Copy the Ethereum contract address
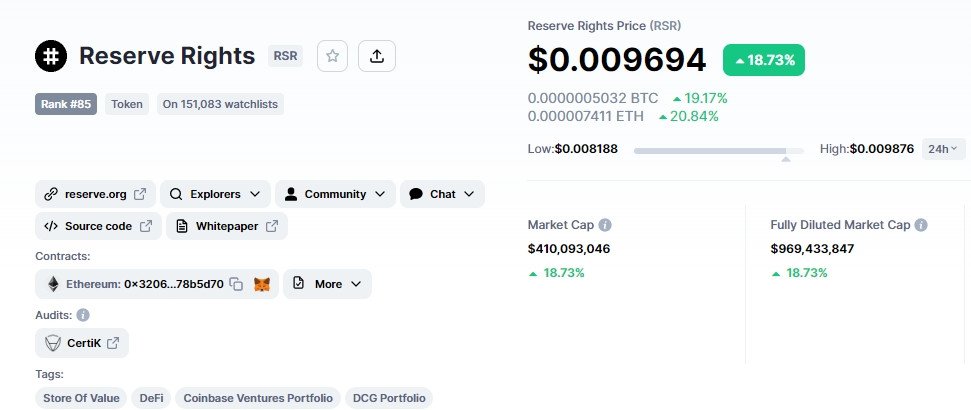This screenshot has width=971, height=410. 236,284
